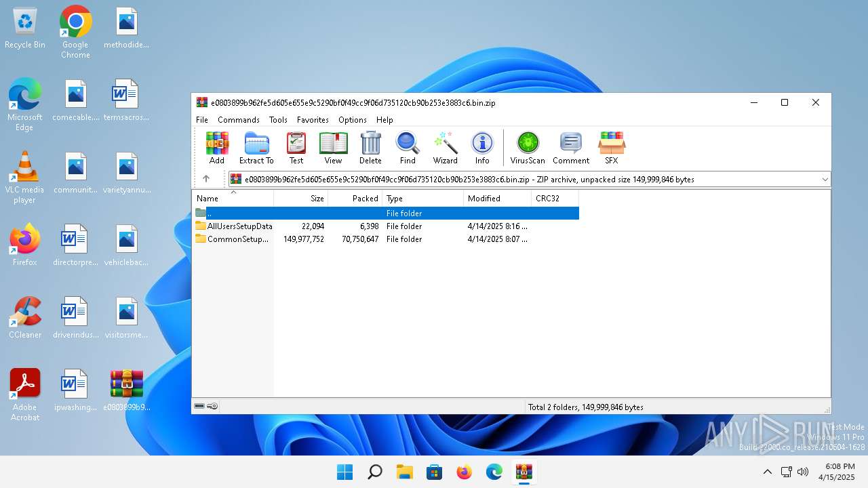
Task: Open File Explorer from taskbar
Action: pos(405,472)
